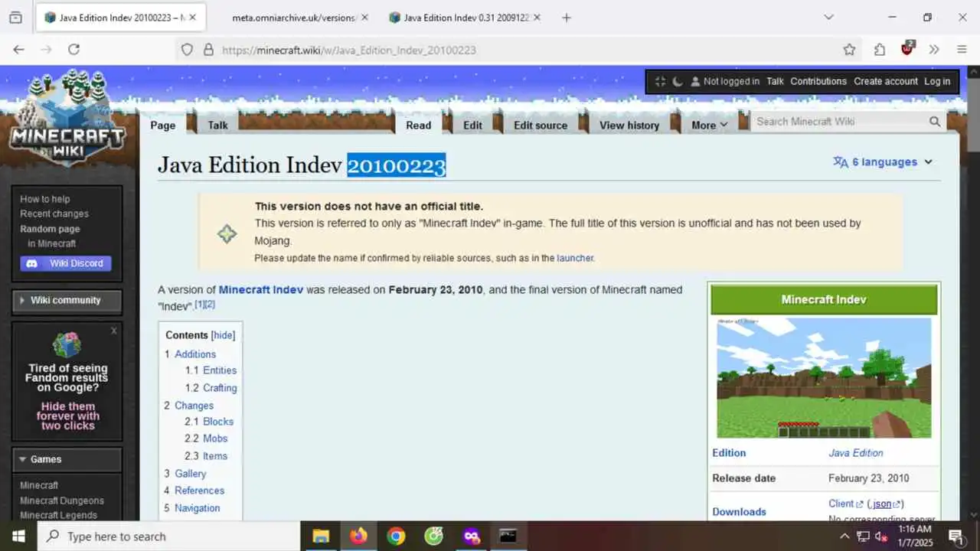
Task: List all tabs with the dropdown arrow
Action: coord(828,18)
